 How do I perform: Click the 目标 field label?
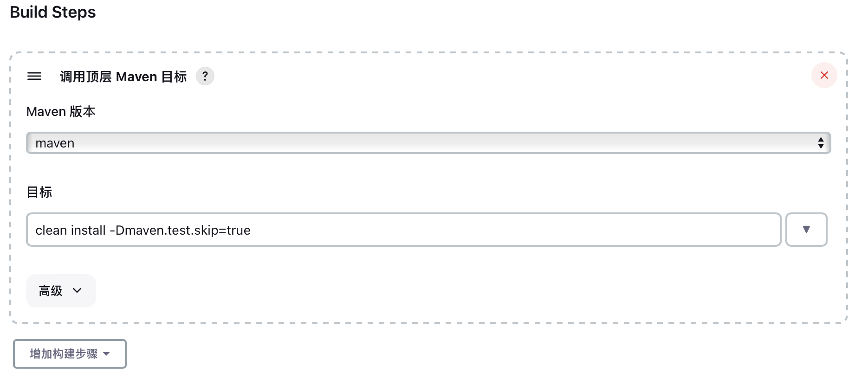pyautogui.click(x=39, y=192)
